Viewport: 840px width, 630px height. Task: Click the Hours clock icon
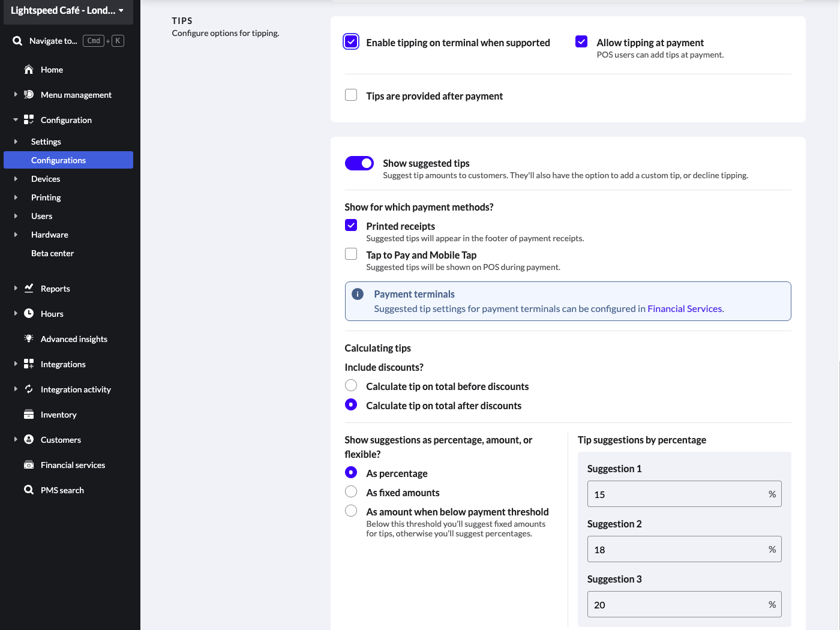28,314
